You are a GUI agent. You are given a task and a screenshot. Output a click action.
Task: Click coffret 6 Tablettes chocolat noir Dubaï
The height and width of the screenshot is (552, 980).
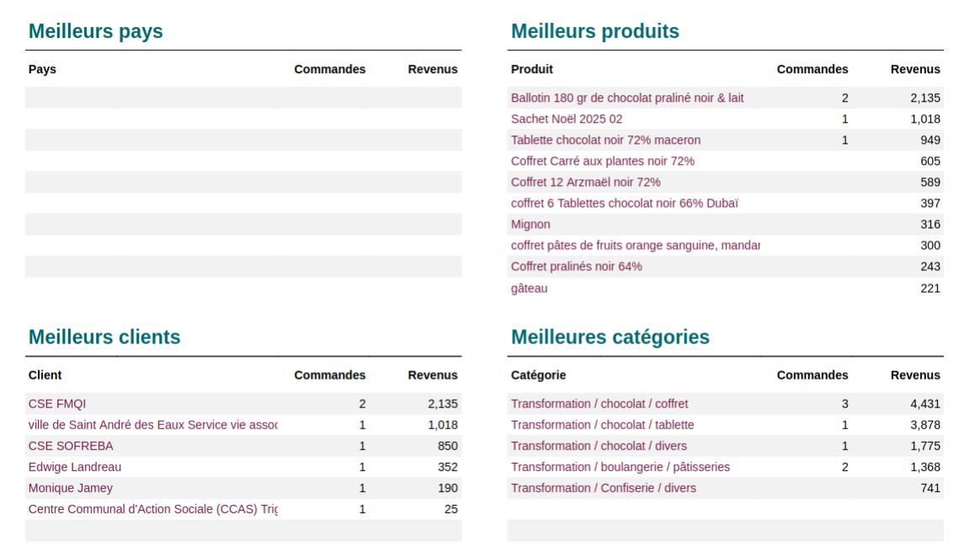pos(624,204)
